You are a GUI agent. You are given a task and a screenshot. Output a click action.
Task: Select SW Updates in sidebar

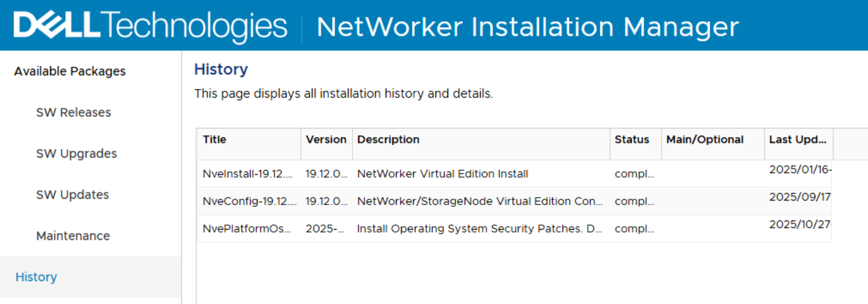72,195
